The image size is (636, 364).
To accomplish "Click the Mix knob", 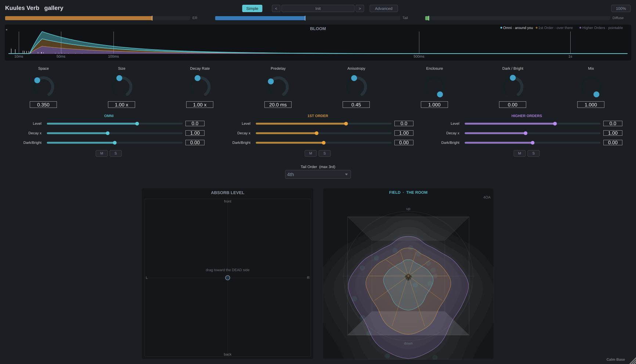I will coord(591,87).
